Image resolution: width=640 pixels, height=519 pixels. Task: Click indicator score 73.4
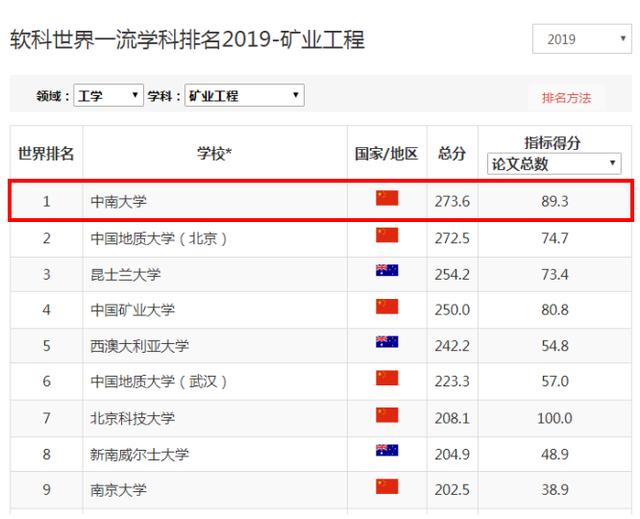click(555, 275)
